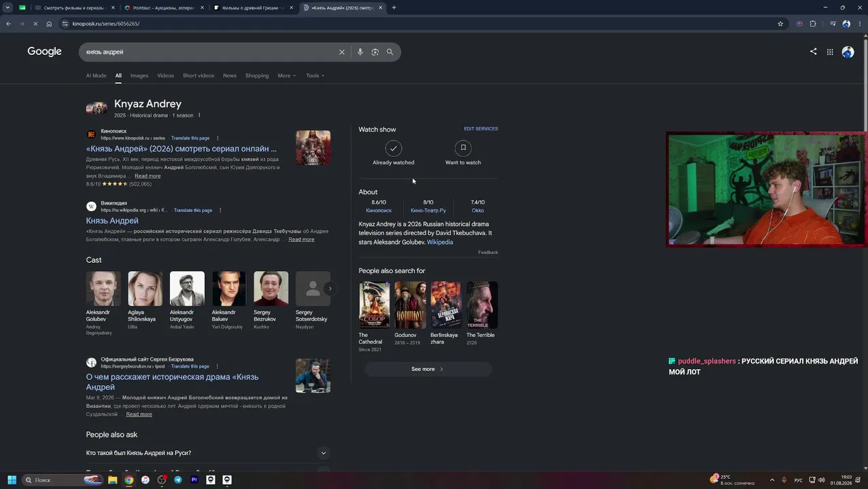Stop loading the page in browser

tap(35, 24)
